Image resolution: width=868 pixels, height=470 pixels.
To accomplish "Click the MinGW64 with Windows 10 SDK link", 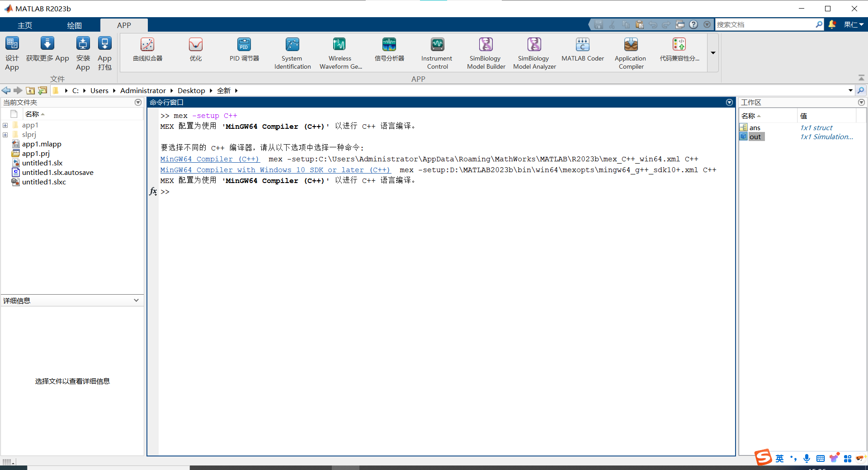I will point(275,170).
